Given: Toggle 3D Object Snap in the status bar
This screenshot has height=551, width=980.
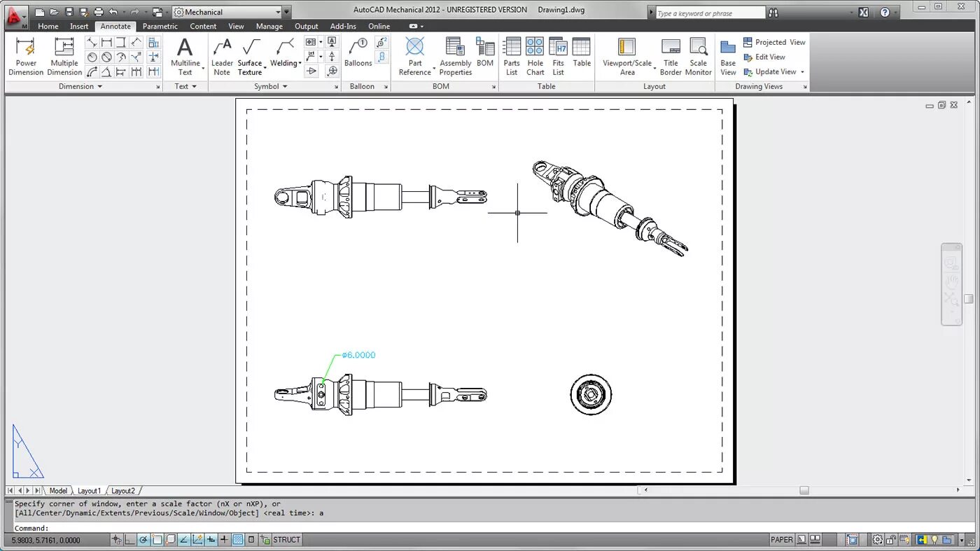Looking at the screenshot, I should [x=170, y=540].
